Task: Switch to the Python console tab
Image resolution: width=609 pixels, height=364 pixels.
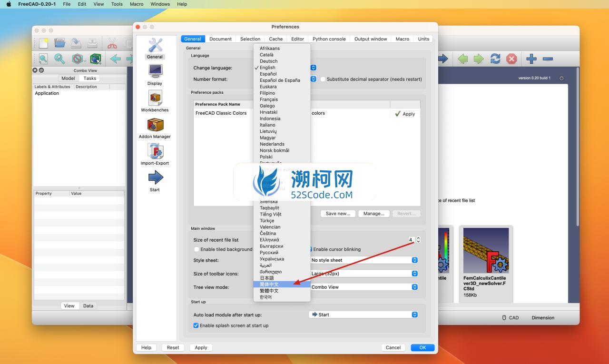Action: click(329, 39)
